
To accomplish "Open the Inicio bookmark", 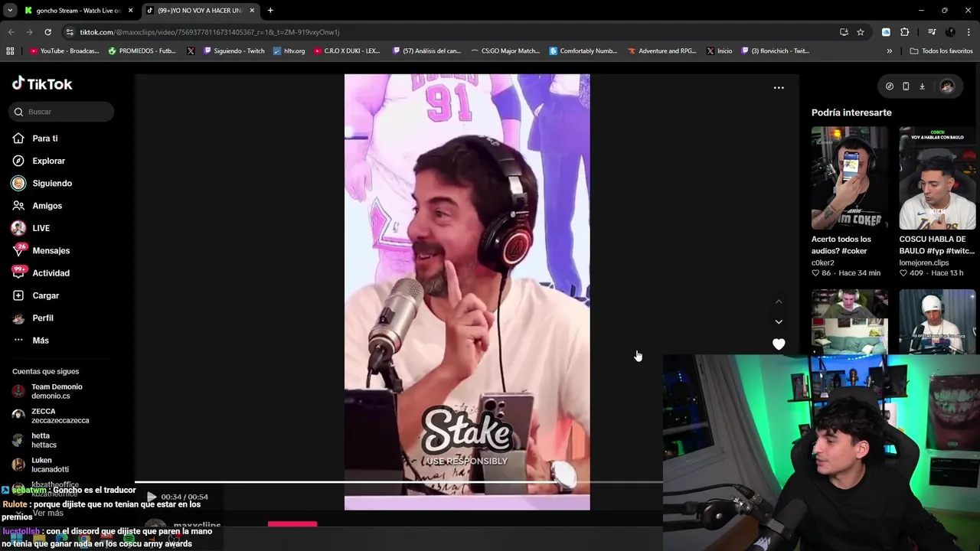I will 719,51.
